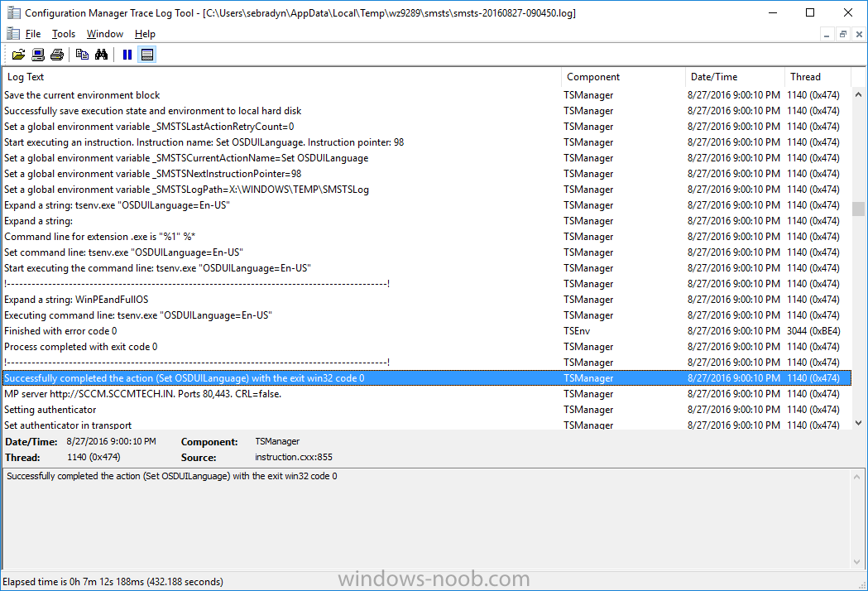The height and width of the screenshot is (591, 868).
Task: Click the details pane scroll down arrow
Action: (857, 562)
